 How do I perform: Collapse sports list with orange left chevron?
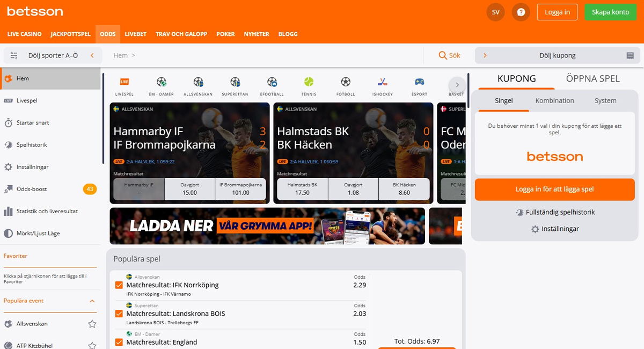point(92,55)
